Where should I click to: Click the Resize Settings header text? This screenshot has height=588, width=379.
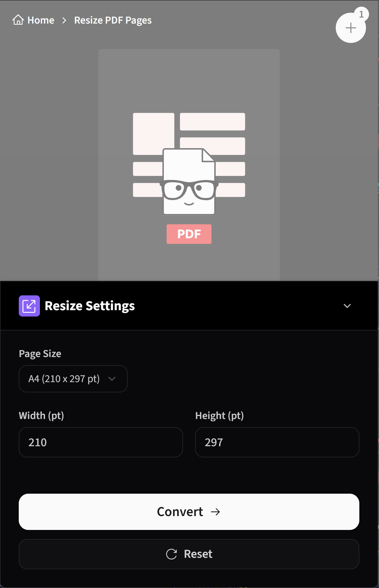coord(90,306)
